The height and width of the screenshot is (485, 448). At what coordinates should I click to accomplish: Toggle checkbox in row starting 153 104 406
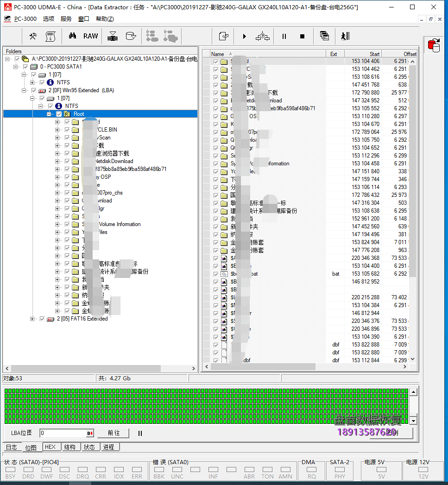tap(216, 62)
